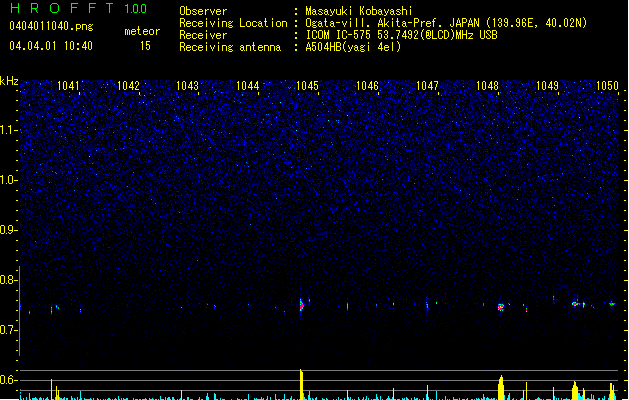Screen dimensions: 629x400
Task: Click the 1.1 kHz frequency tick label
Action: (x=8, y=130)
